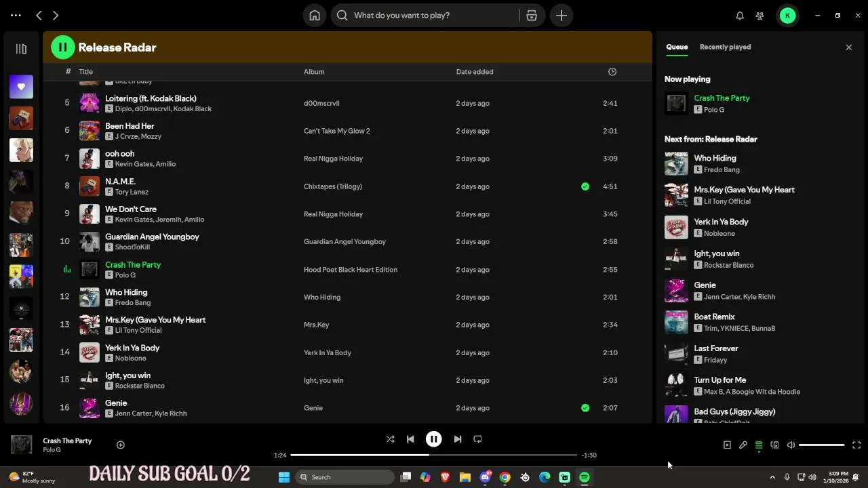The width and height of the screenshot is (868, 488).
Task: Click the Been Had Her cover thumbnail
Action: [x=90, y=131]
